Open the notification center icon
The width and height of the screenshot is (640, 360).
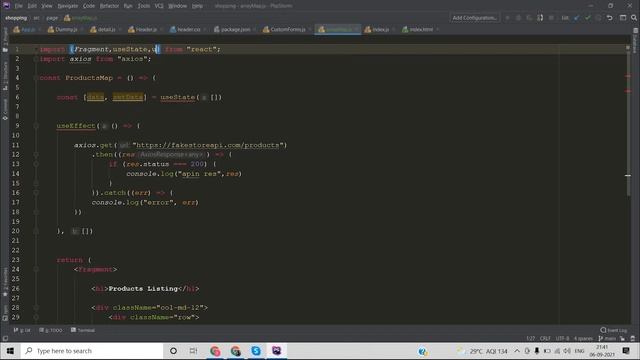[626, 351]
